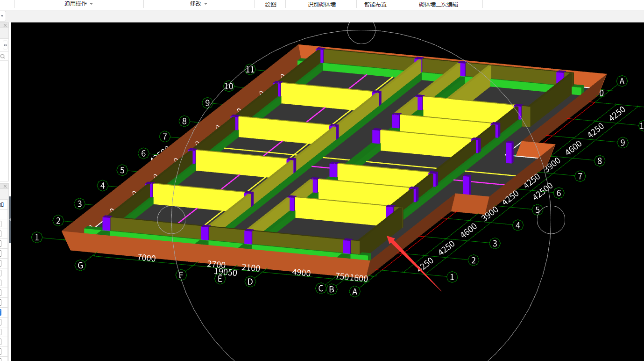
Task: Click the top-right axis bubble A
Action: 622,81
